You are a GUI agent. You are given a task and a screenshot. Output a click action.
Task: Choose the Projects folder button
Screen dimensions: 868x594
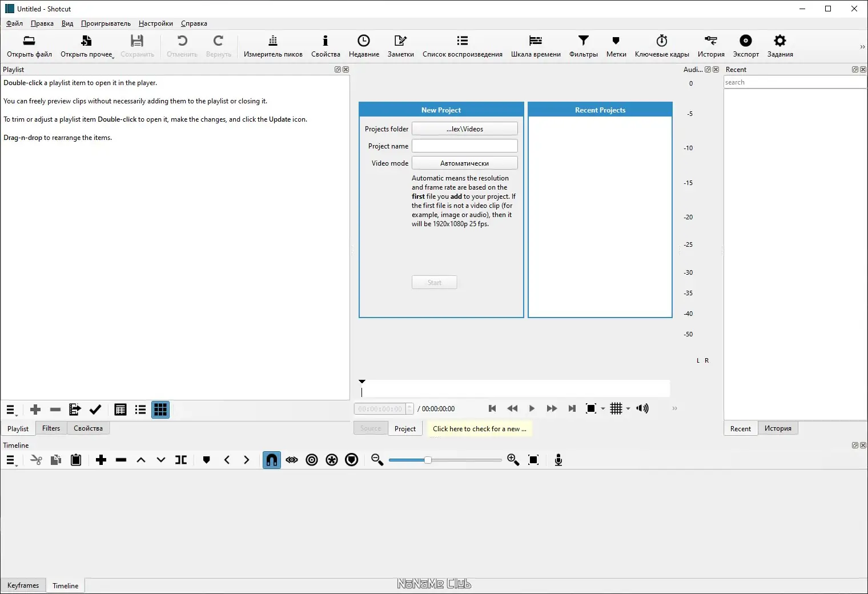465,129
